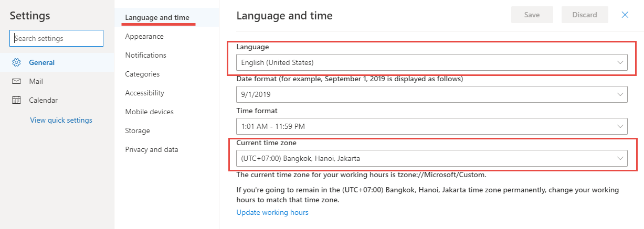
Task: Open the Storage settings section
Action: click(x=138, y=130)
